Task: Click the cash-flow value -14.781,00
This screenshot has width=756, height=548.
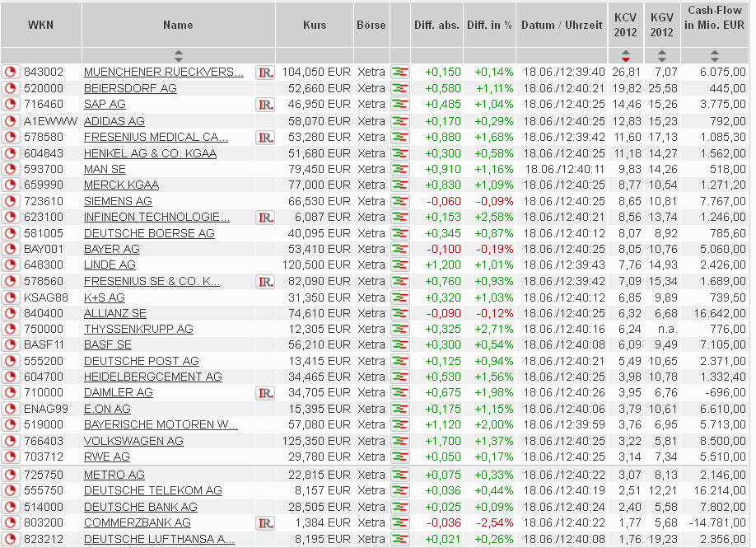Action: point(717,523)
